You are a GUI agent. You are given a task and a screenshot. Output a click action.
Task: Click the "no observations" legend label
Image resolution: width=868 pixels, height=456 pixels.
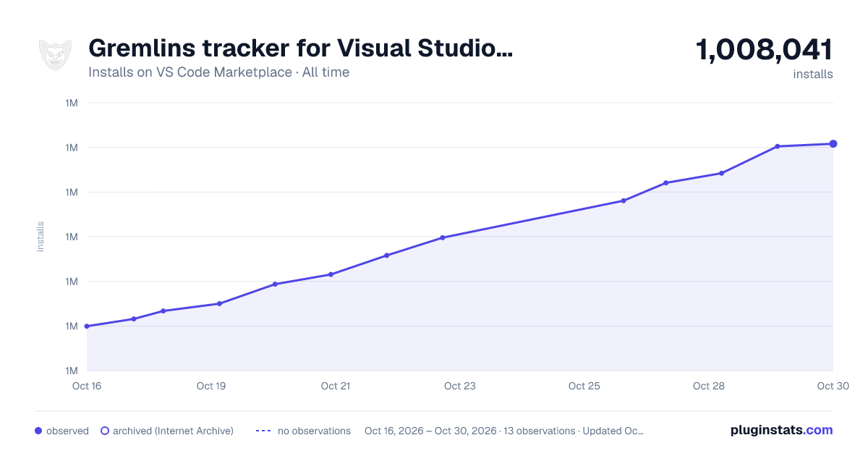click(314, 431)
